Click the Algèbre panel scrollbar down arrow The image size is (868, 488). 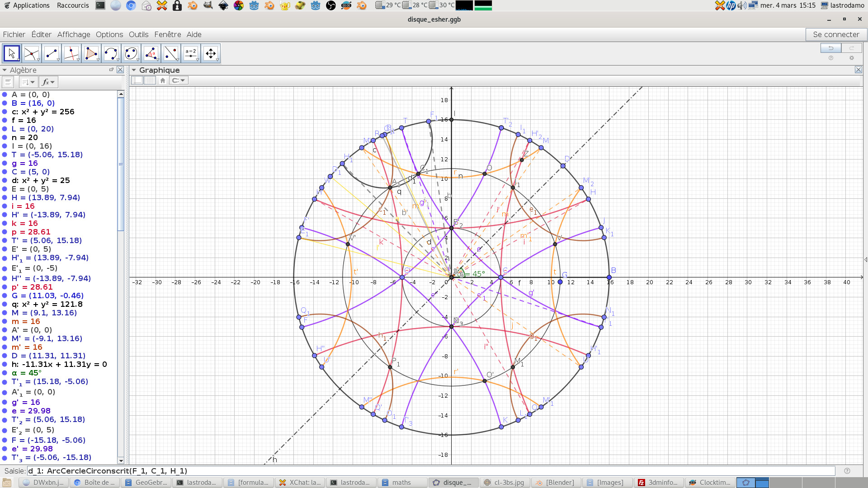(121, 460)
